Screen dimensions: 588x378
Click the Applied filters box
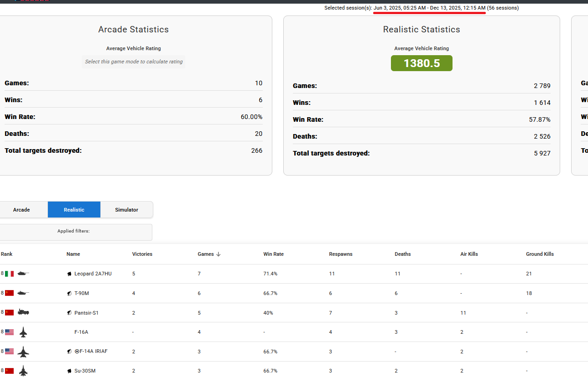click(x=73, y=232)
